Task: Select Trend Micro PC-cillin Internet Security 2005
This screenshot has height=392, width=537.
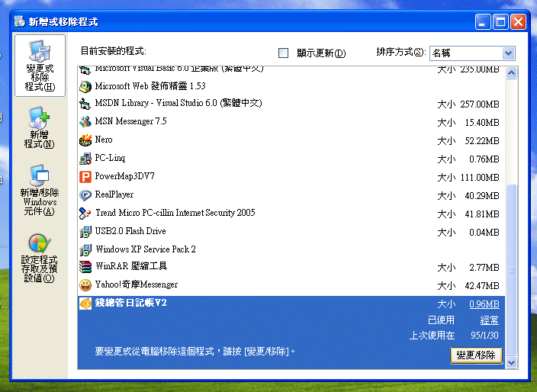Action: click(x=291, y=214)
